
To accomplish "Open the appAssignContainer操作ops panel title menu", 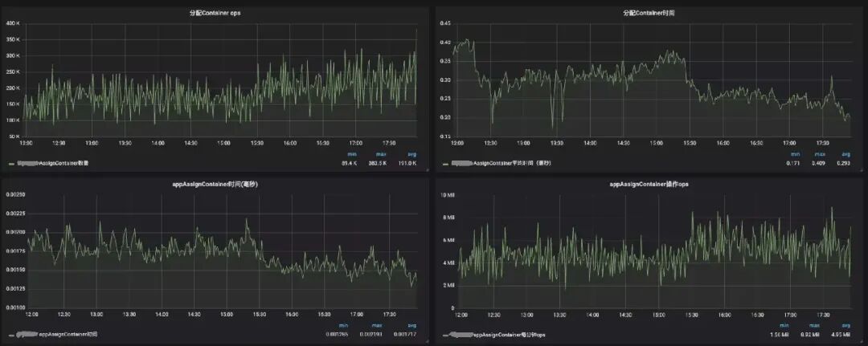I will (x=649, y=184).
